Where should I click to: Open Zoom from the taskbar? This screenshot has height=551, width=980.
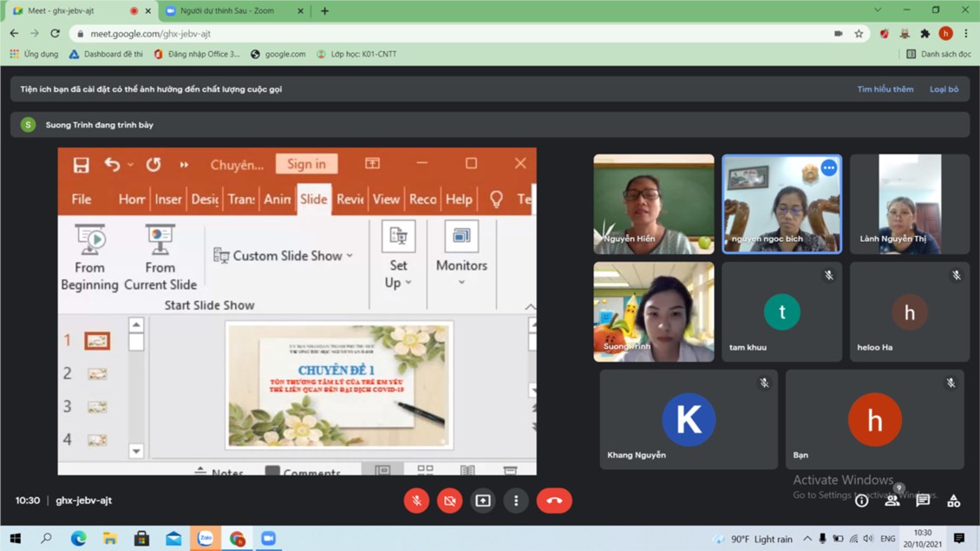pyautogui.click(x=269, y=539)
